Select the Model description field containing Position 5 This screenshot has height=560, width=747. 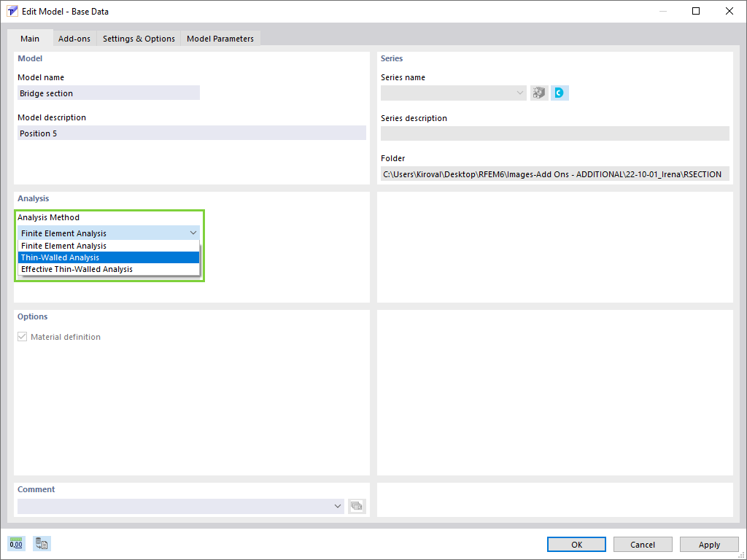(191, 132)
